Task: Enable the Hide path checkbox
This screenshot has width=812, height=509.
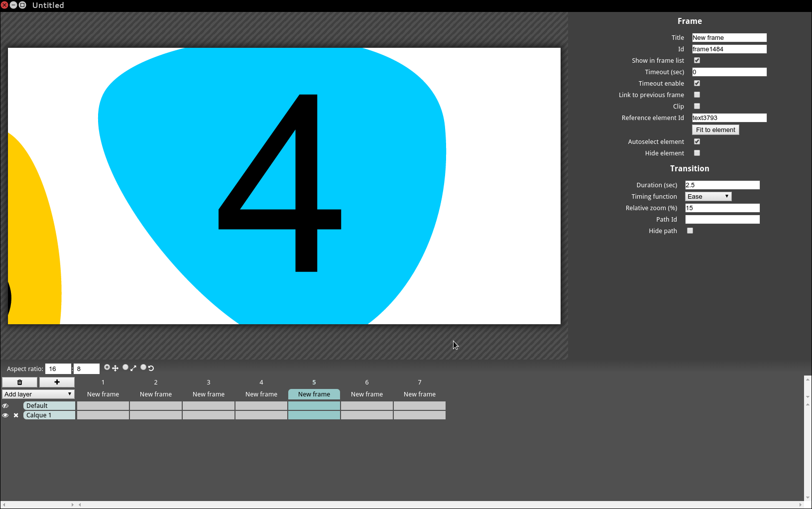Action: click(690, 231)
